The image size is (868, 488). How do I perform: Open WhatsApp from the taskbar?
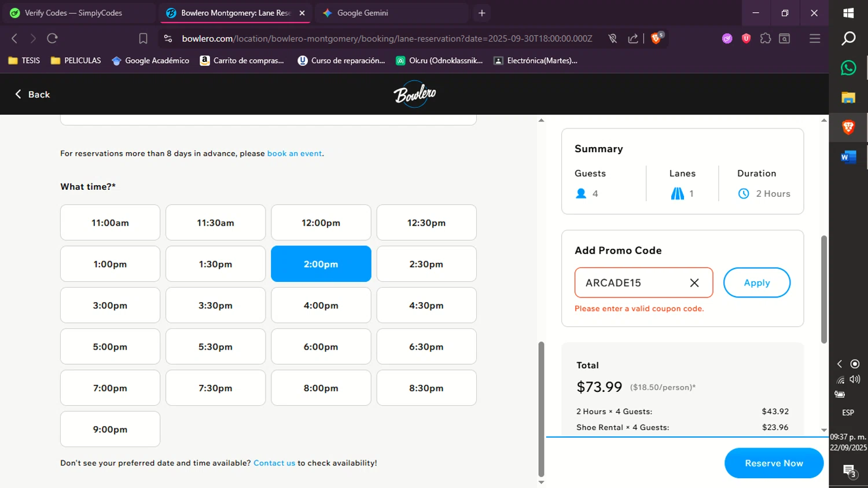click(848, 68)
